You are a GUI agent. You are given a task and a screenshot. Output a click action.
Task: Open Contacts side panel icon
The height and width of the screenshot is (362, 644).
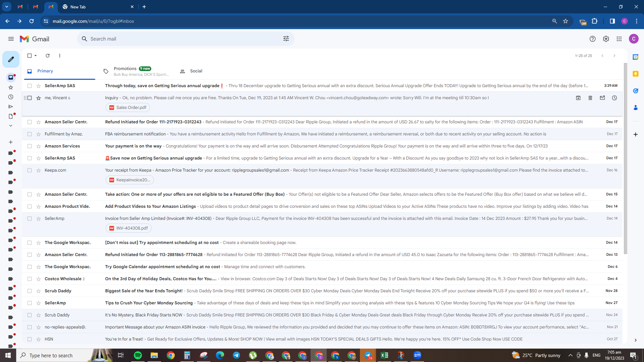click(635, 108)
